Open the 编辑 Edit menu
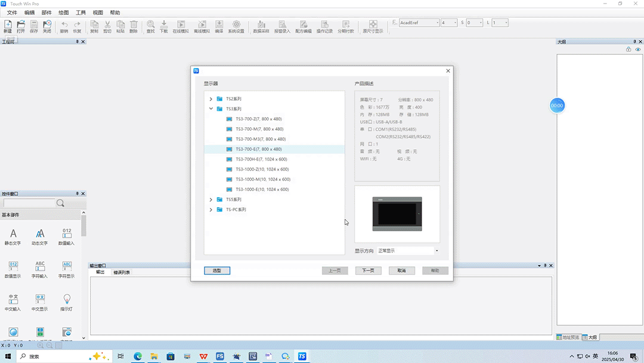Viewport: 644px width, 363px height. [x=30, y=13]
